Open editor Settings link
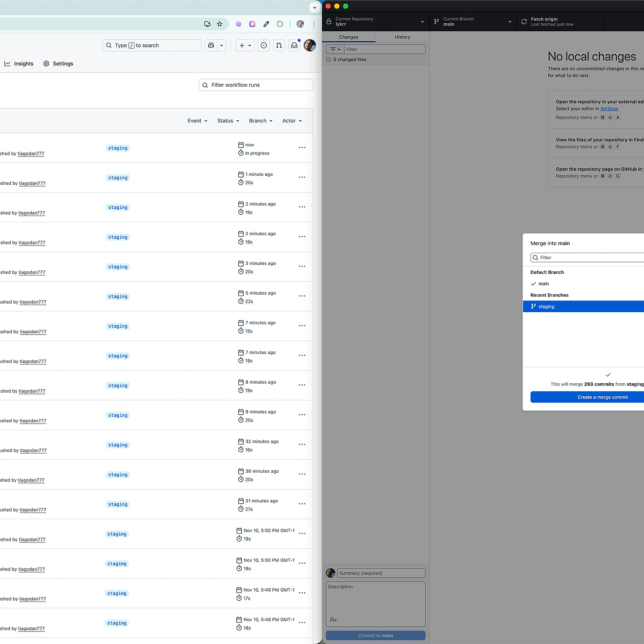 [x=609, y=109]
